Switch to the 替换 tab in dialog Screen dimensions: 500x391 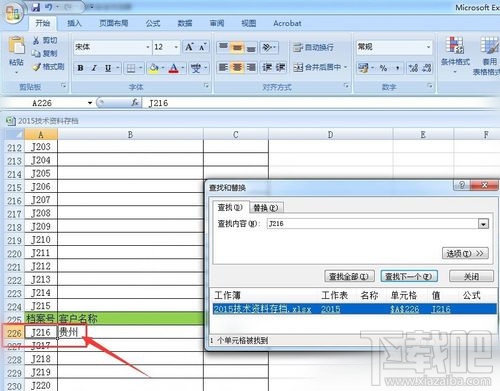click(x=266, y=208)
